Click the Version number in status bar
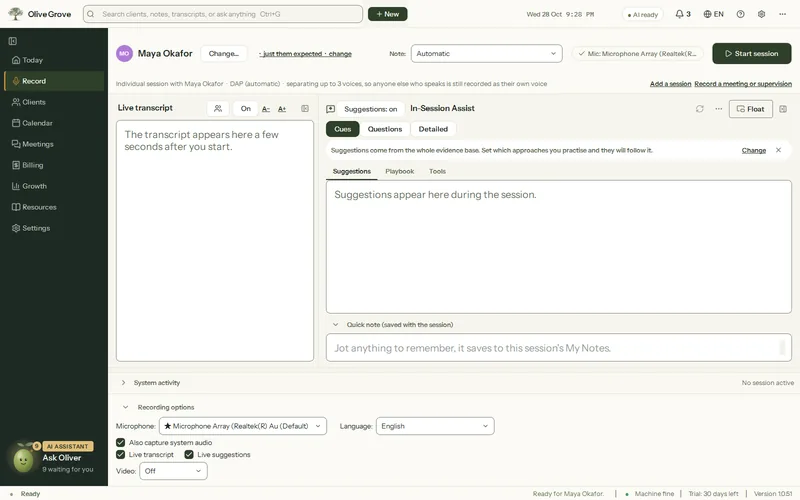Viewport: 800px width, 500px height. click(773, 494)
